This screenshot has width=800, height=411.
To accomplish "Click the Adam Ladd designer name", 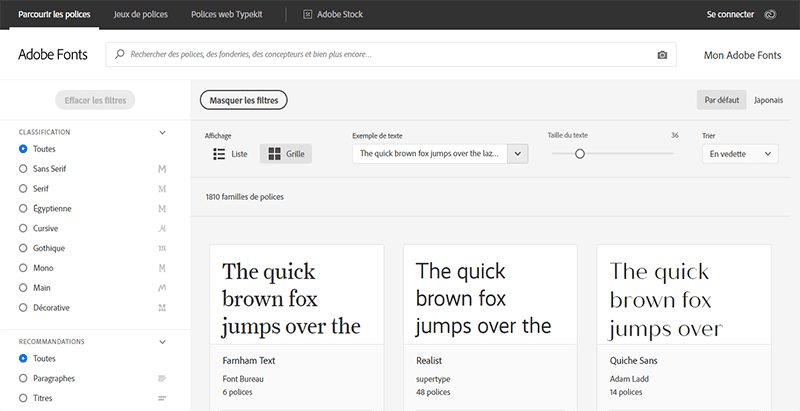I will [629, 379].
